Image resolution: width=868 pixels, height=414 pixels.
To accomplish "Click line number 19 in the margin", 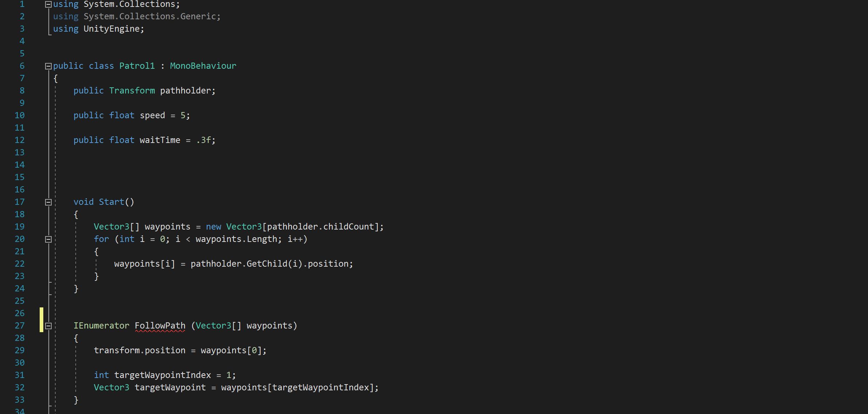I will [x=20, y=227].
